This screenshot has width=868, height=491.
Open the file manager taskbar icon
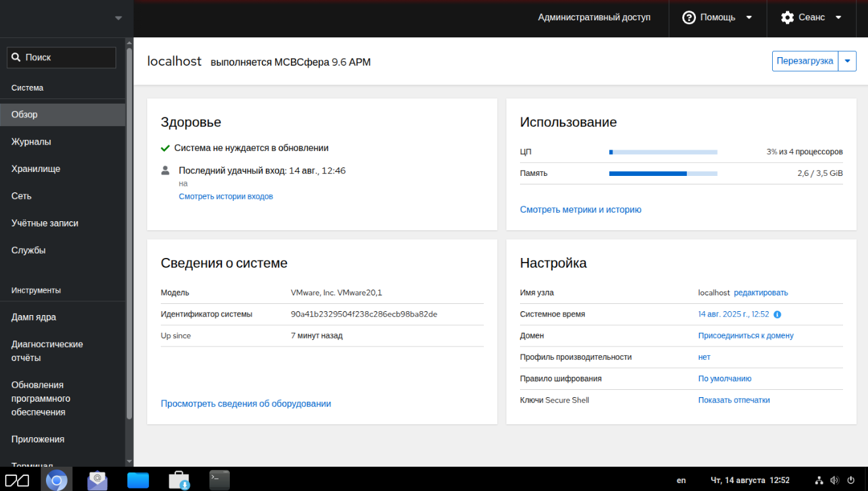138,480
